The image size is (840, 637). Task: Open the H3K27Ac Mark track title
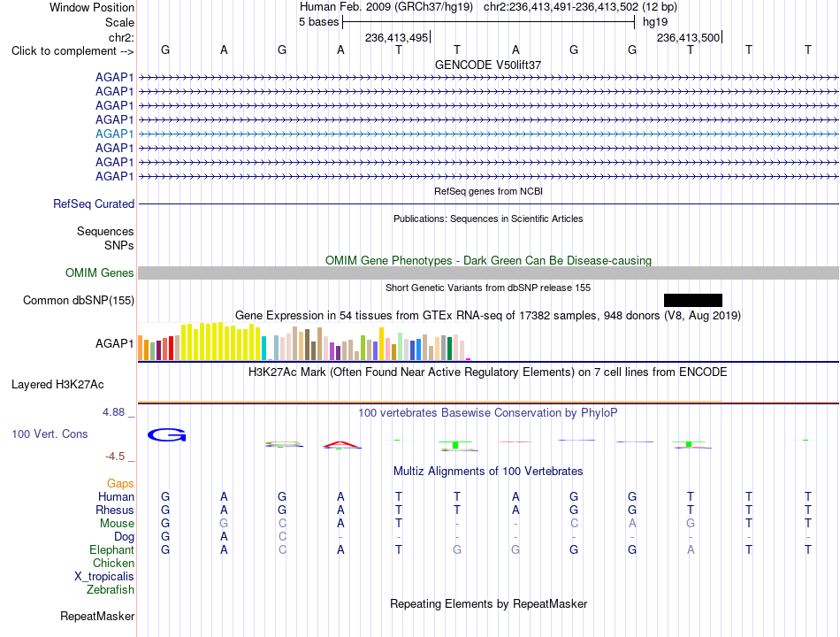pos(487,372)
